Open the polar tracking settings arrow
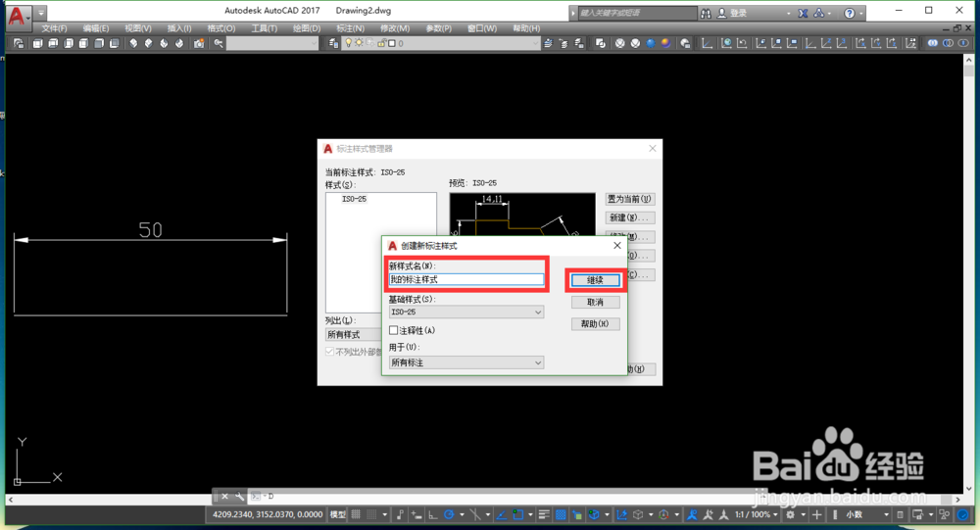This screenshot has width=980, height=530. point(462,514)
